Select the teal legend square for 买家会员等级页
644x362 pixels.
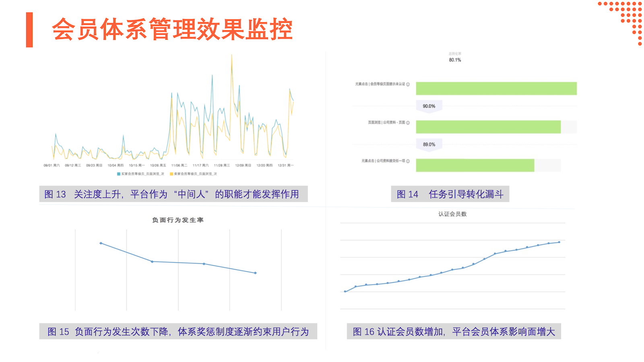[119, 174]
